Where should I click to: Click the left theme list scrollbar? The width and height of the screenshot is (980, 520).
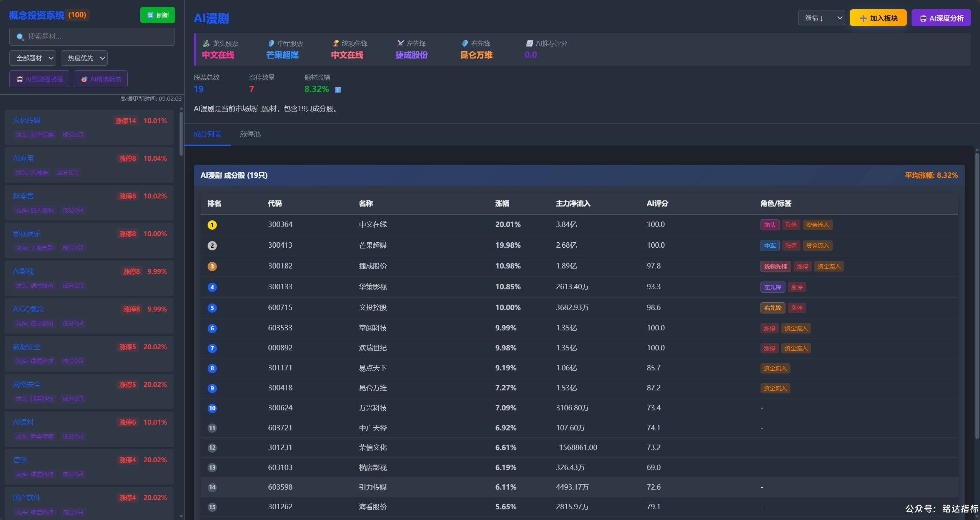[181, 133]
